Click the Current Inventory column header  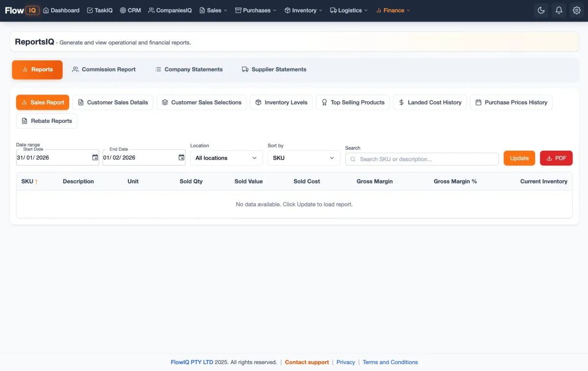(x=544, y=182)
